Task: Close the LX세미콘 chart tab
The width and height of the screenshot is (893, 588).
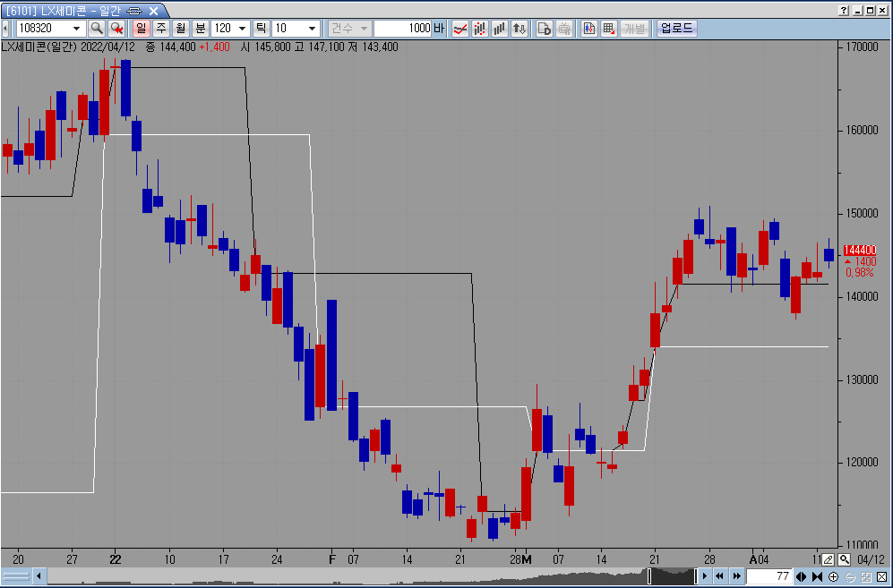Action: coord(153,10)
